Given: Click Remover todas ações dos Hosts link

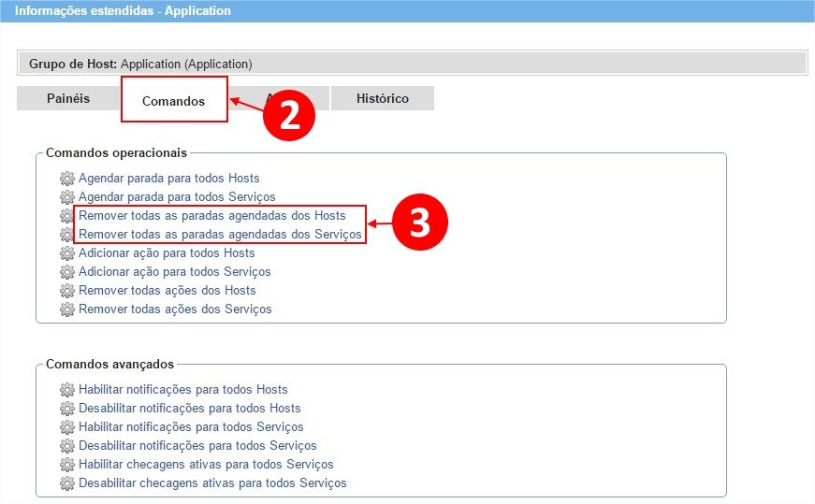Looking at the screenshot, I should [167, 291].
